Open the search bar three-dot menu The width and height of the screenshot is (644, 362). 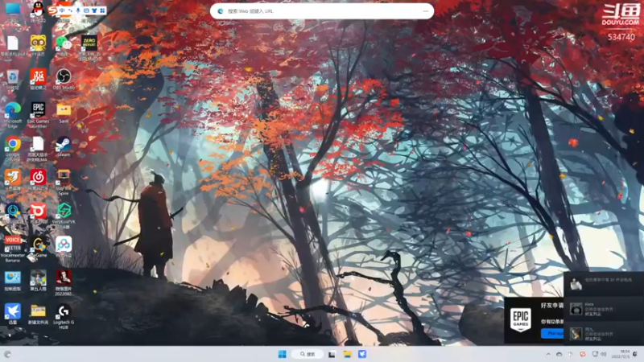(426, 11)
